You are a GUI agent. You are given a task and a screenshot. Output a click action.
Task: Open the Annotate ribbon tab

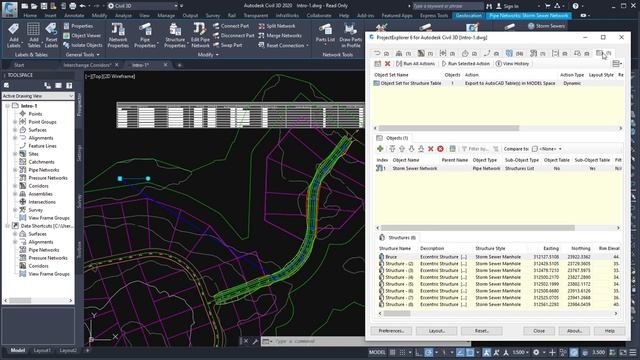tap(74, 16)
